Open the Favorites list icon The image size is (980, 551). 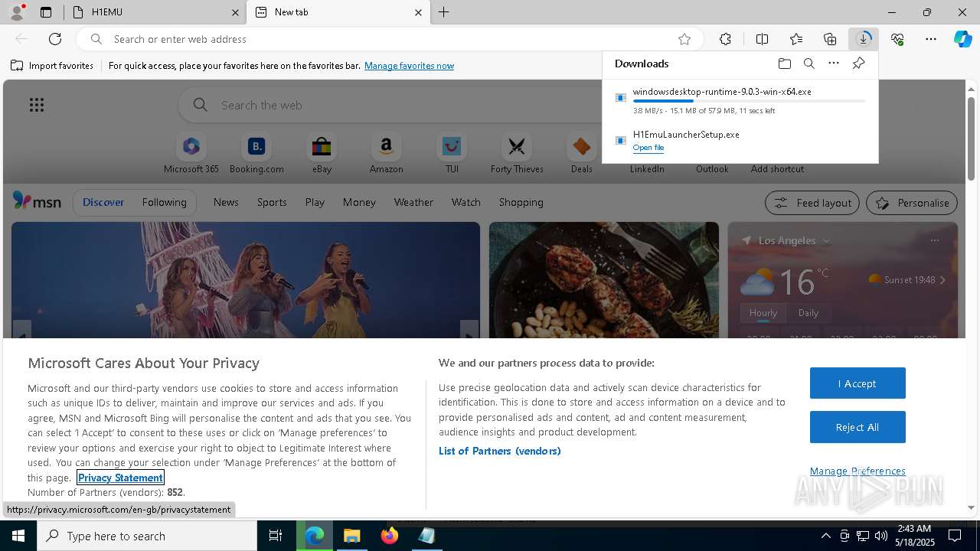796,39
